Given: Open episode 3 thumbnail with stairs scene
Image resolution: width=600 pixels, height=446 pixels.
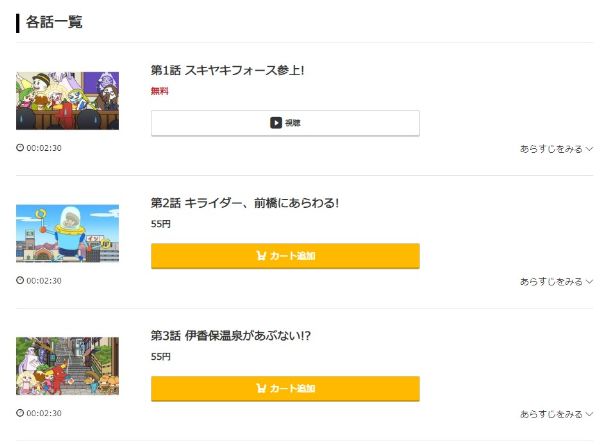Looking at the screenshot, I should coord(67,366).
